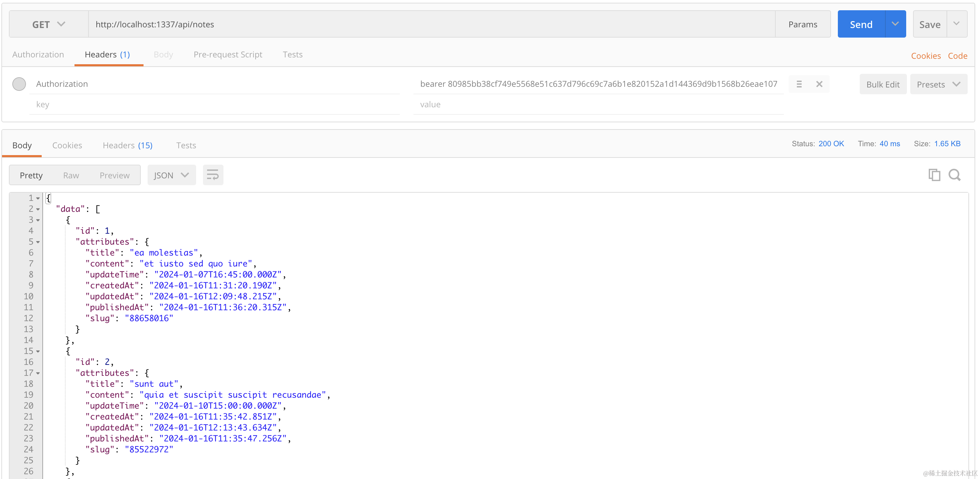Click the copy response to clipboard icon
Viewport: 980px width, 479px height.
pyautogui.click(x=934, y=175)
